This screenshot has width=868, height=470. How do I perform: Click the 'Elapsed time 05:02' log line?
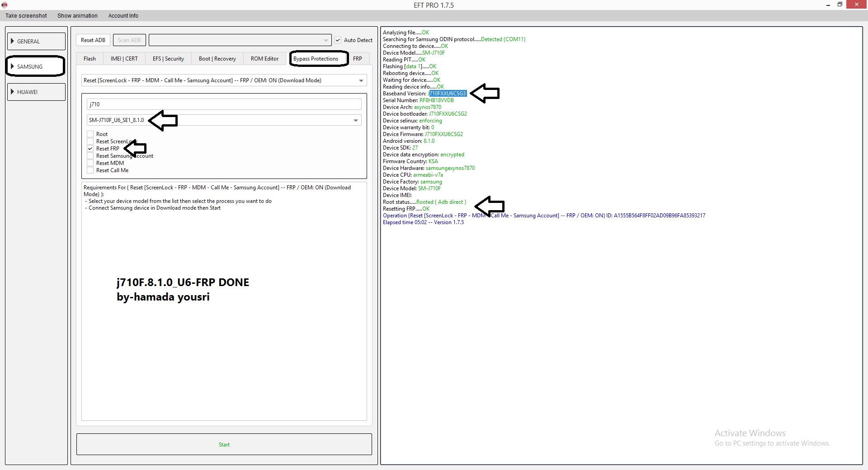click(x=423, y=222)
